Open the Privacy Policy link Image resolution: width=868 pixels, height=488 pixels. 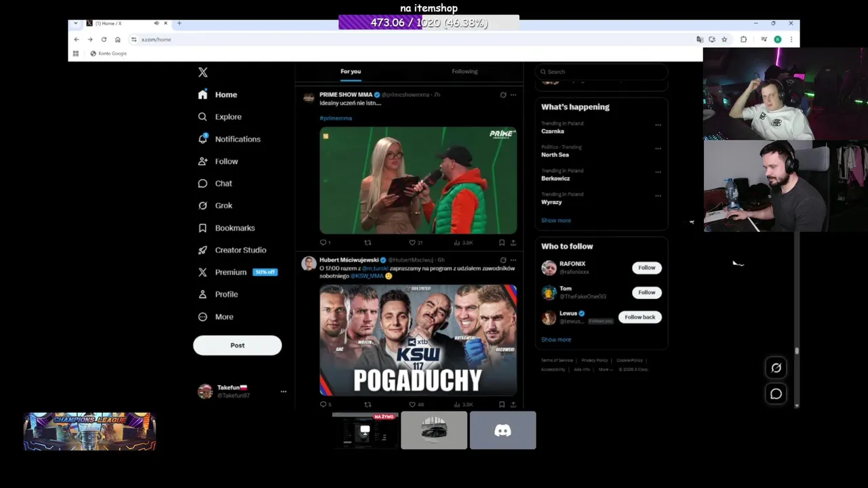tap(595, 361)
